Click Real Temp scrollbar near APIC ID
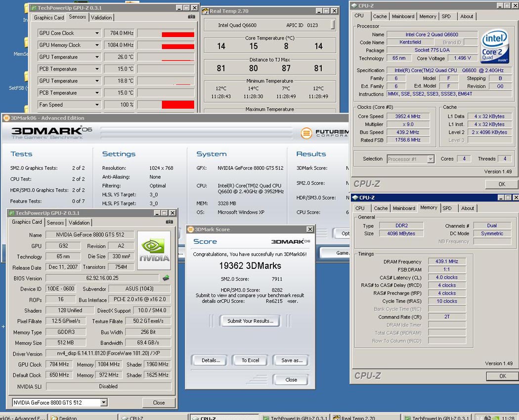This screenshot has width=519, height=420. click(x=332, y=25)
